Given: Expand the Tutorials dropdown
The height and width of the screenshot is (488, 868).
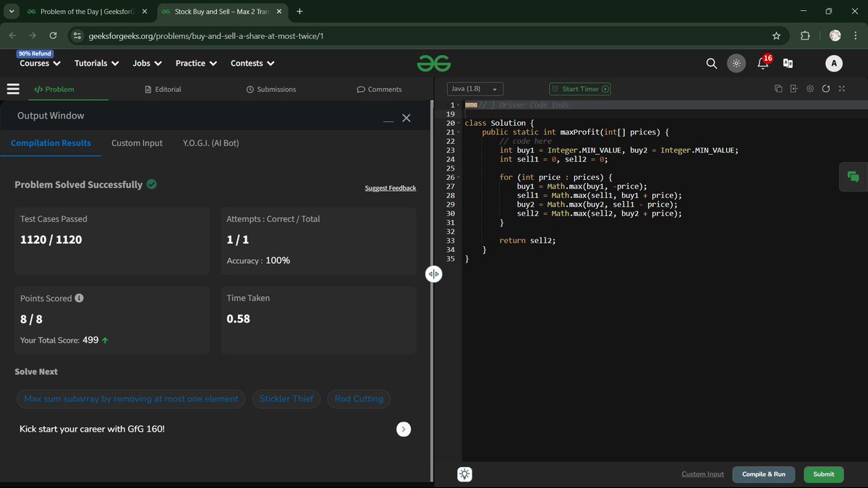Looking at the screenshot, I should (x=96, y=64).
